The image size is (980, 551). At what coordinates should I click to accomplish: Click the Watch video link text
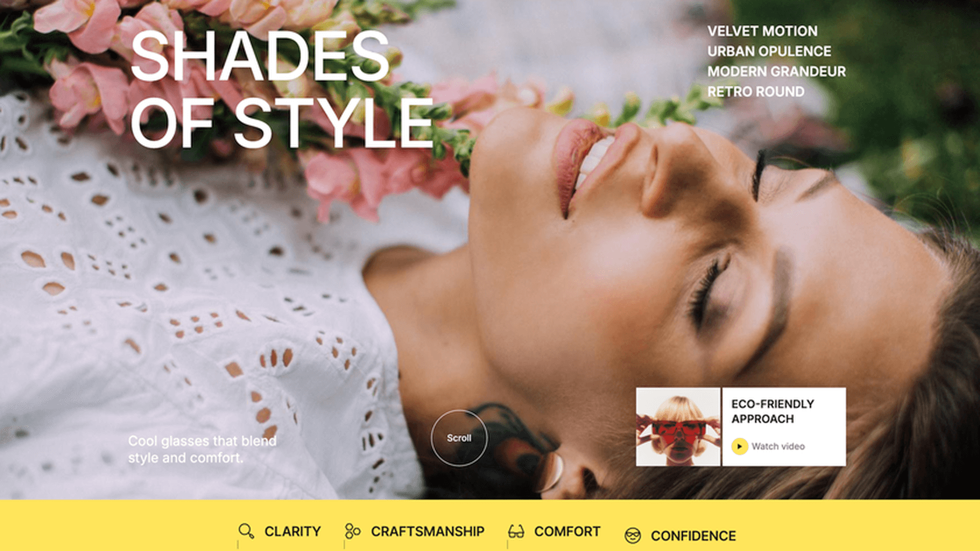point(778,446)
